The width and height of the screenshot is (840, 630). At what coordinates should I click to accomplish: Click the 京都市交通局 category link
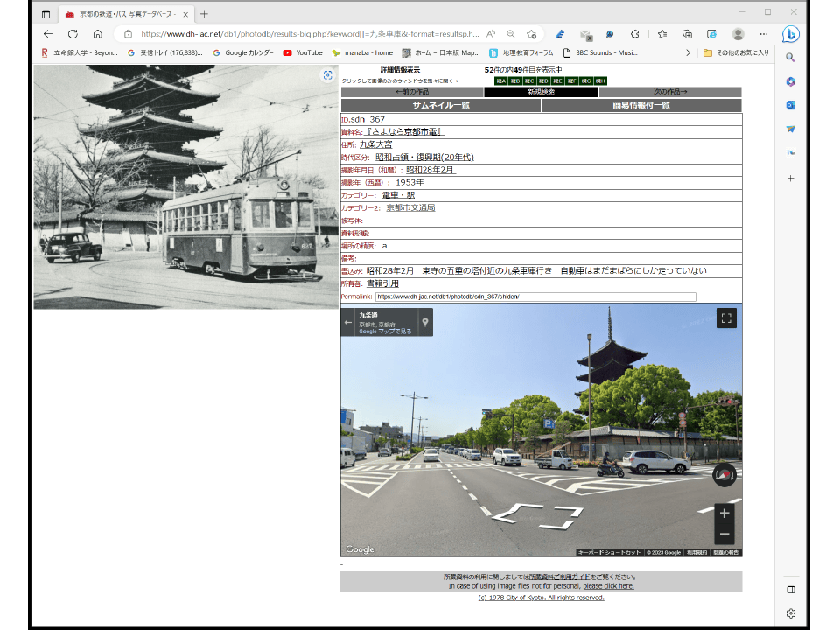(410, 208)
